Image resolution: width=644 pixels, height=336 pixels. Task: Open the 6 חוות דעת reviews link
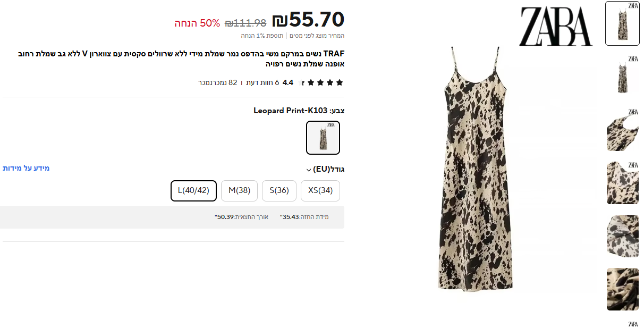262,82
